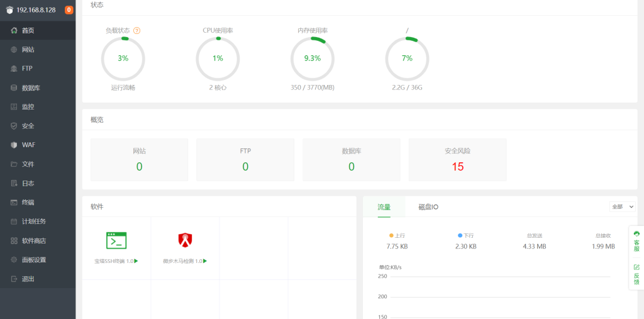The height and width of the screenshot is (319, 644).
Task: Click 退出 to log out
Action: [x=28, y=279]
